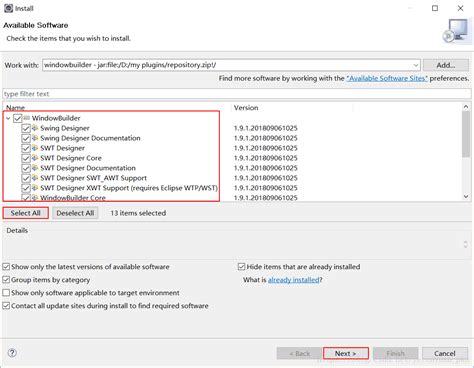This screenshot has width=474, height=368.
Task: Toggle SWT Designer Documentation checkbox
Action: pos(26,168)
